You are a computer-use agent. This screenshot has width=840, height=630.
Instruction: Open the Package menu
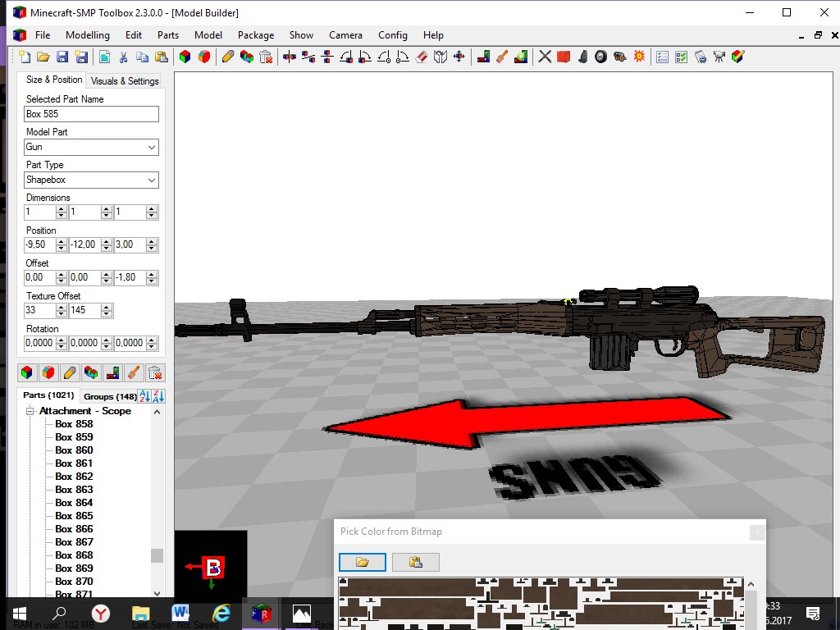coord(256,35)
